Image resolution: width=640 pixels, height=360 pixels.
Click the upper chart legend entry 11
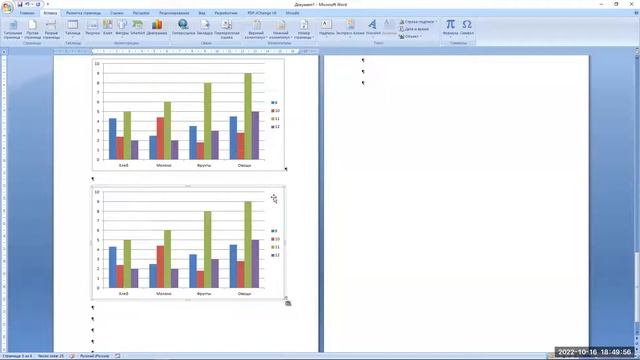276,119
